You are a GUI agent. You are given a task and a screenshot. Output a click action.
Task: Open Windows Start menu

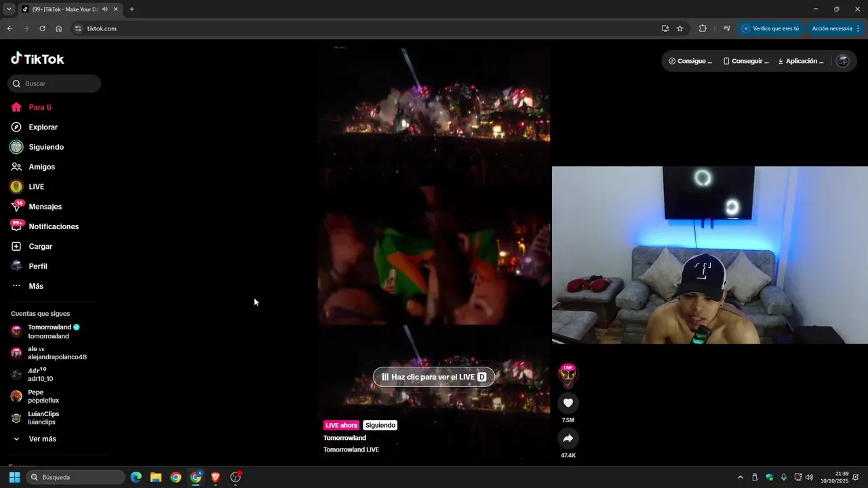point(14,477)
